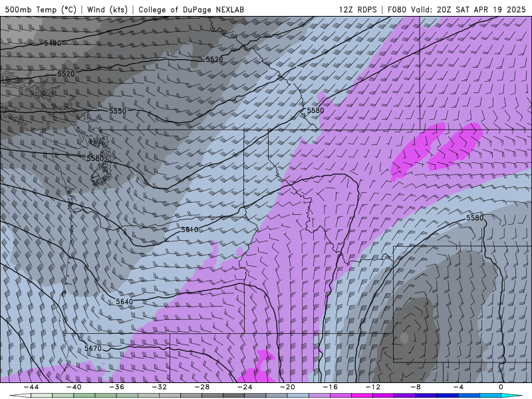Select the 0 color scale label

501,387
